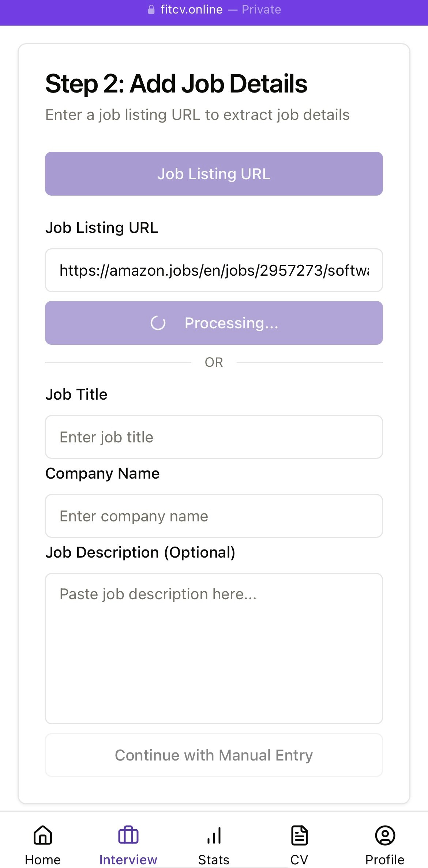Click the Private label in address bar

(261, 10)
